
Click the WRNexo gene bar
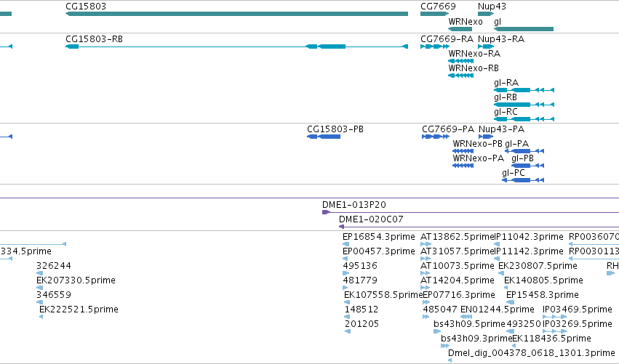[x=460, y=29]
